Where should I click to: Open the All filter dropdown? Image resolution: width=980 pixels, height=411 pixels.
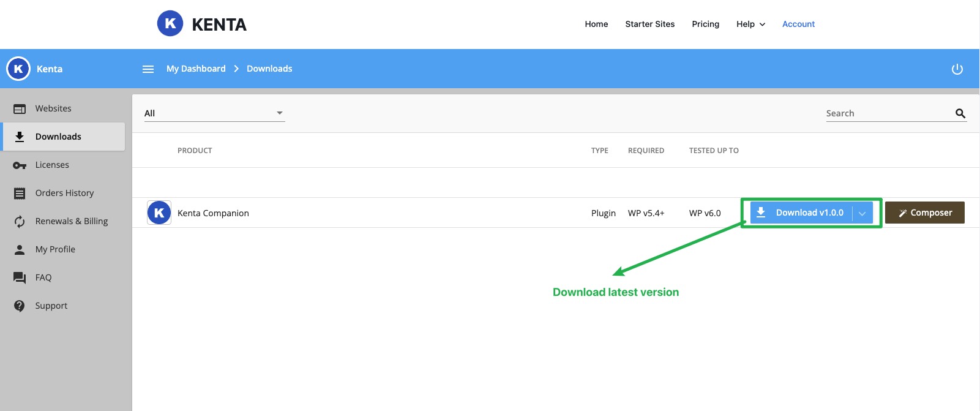tap(215, 113)
